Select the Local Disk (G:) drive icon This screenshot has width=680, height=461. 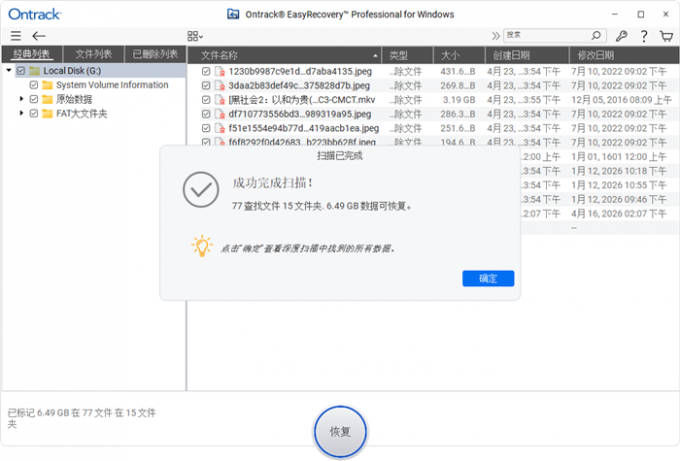tap(34, 70)
